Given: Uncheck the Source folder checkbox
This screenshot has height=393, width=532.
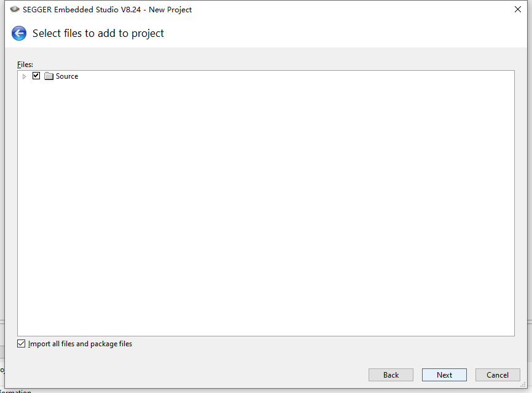Looking at the screenshot, I should click(36, 76).
